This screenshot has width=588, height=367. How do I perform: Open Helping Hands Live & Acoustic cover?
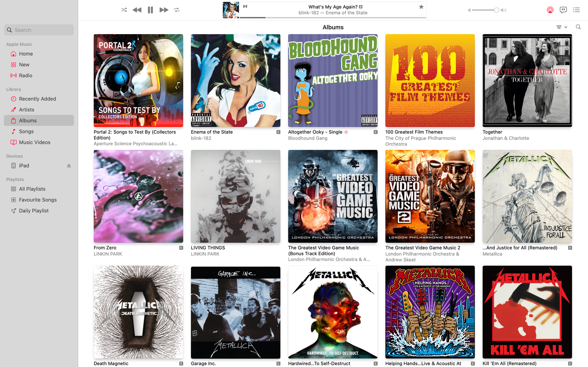click(x=430, y=312)
